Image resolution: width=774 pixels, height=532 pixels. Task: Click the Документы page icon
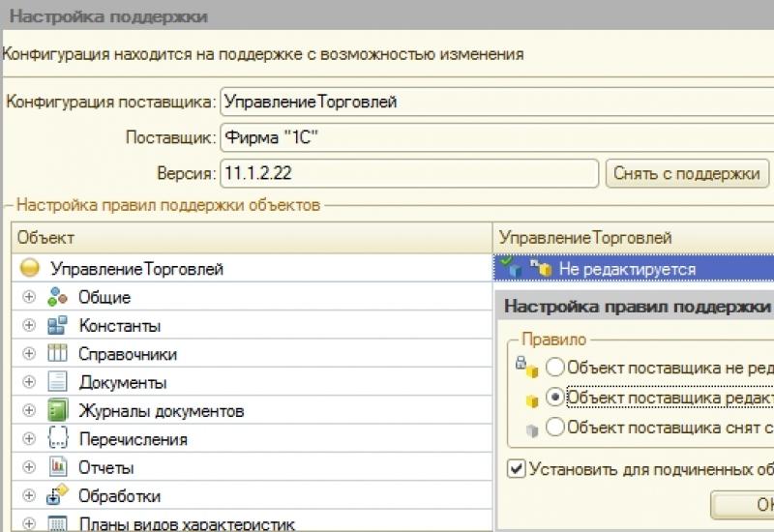58,382
